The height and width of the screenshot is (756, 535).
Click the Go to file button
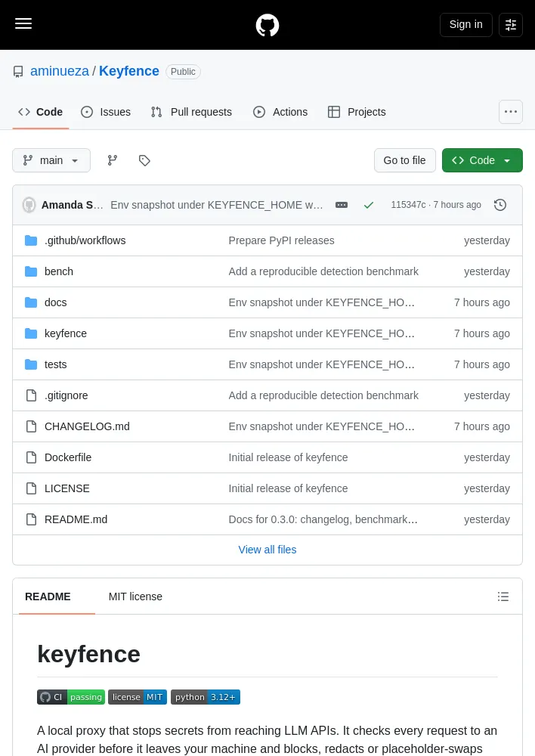click(x=404, y=160)
